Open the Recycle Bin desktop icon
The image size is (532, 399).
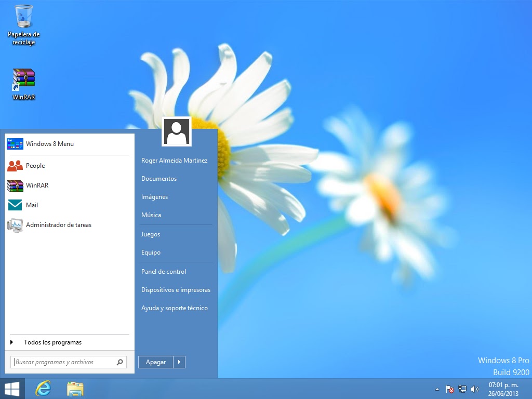(x=24, y=25)
